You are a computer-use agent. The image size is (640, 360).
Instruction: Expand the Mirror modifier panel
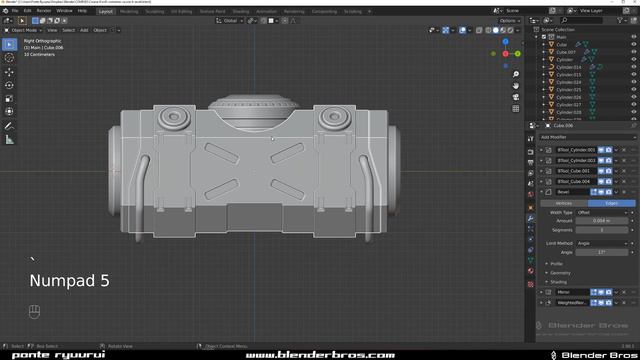click(x=542, y=292)
